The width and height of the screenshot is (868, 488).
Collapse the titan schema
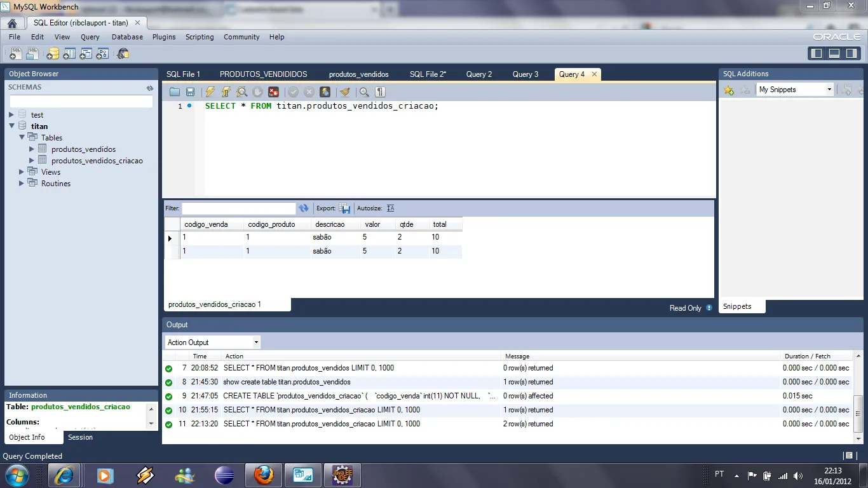tap(11, 126)
